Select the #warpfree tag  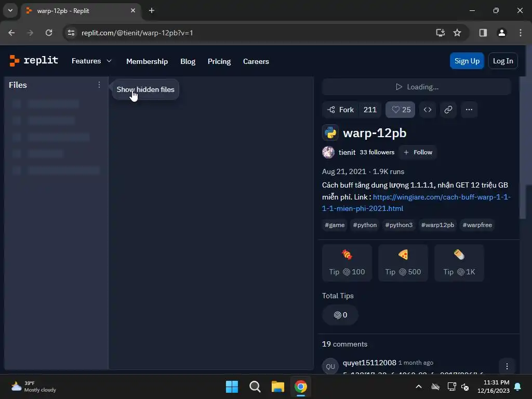477,225
